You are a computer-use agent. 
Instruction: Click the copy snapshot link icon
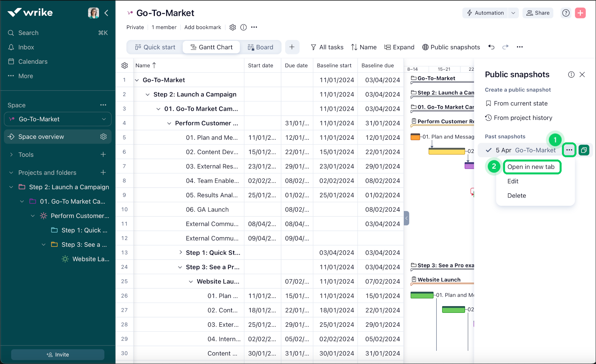[584, 150]
